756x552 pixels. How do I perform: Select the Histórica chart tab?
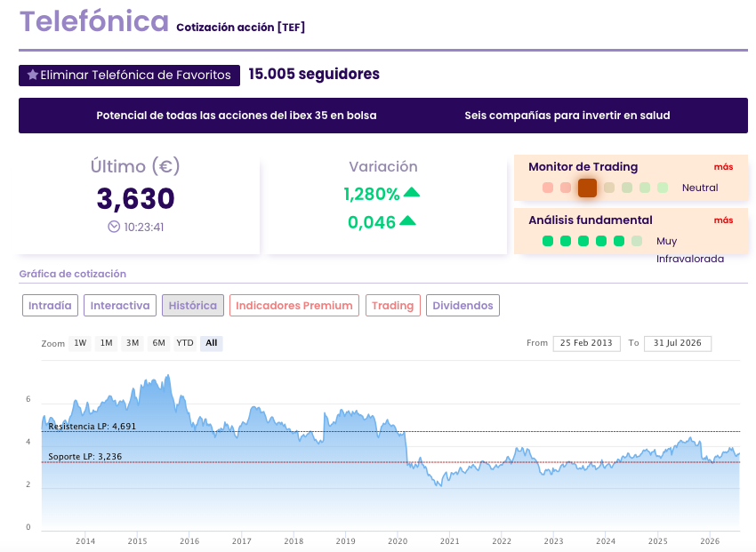(193, 306)
